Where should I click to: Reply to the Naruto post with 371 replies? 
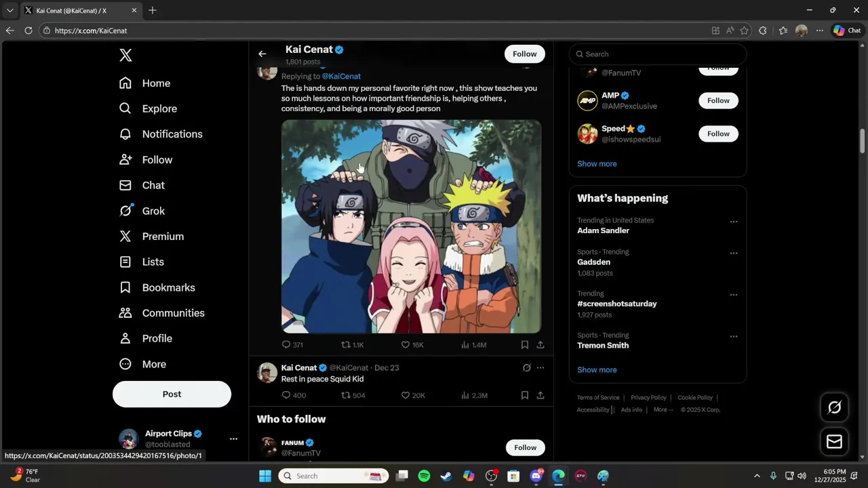point(292,345)
